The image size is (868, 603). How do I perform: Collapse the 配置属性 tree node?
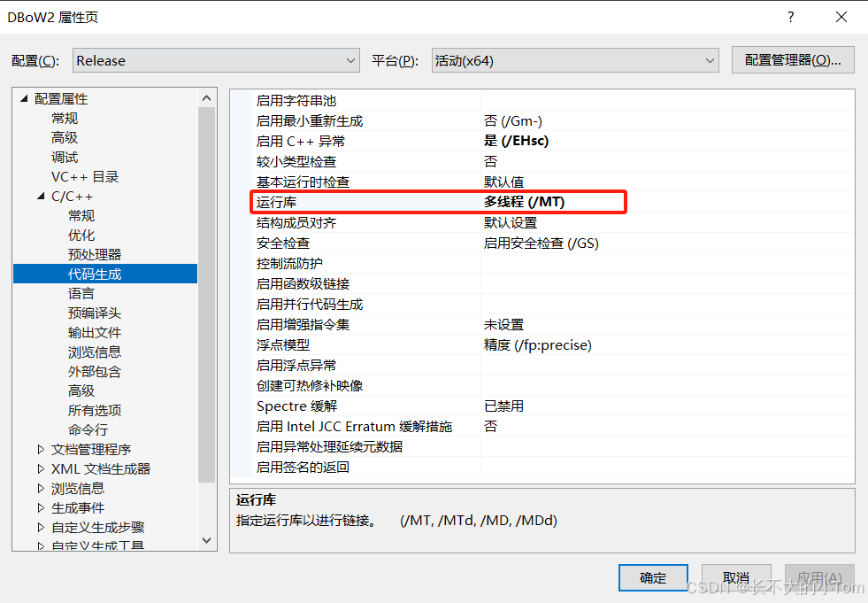24,98
